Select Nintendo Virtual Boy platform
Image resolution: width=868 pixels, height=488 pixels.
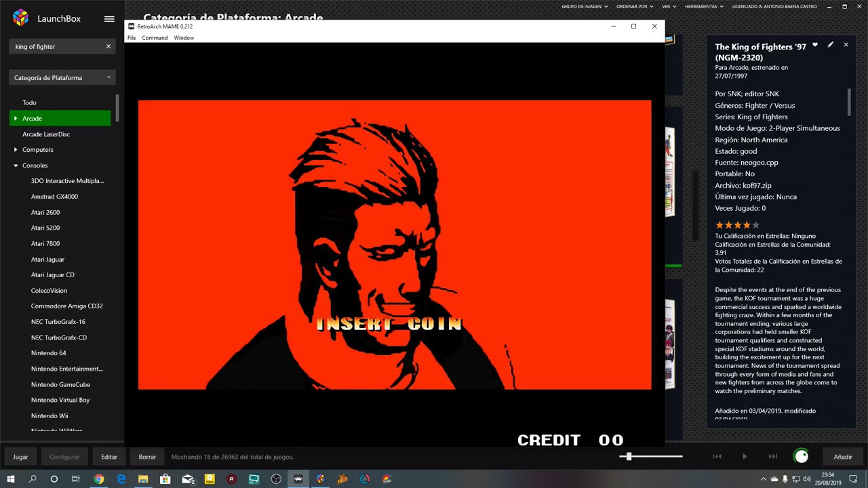pyautogui.click(x=60, y=400)
